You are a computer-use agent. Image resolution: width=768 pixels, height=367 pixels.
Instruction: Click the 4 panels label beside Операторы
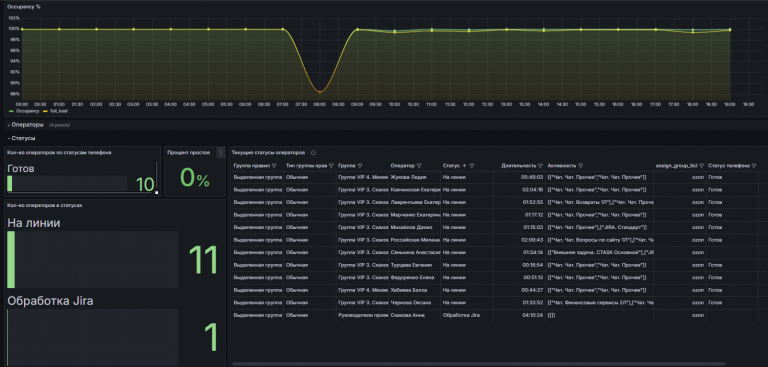click(59, 125)
